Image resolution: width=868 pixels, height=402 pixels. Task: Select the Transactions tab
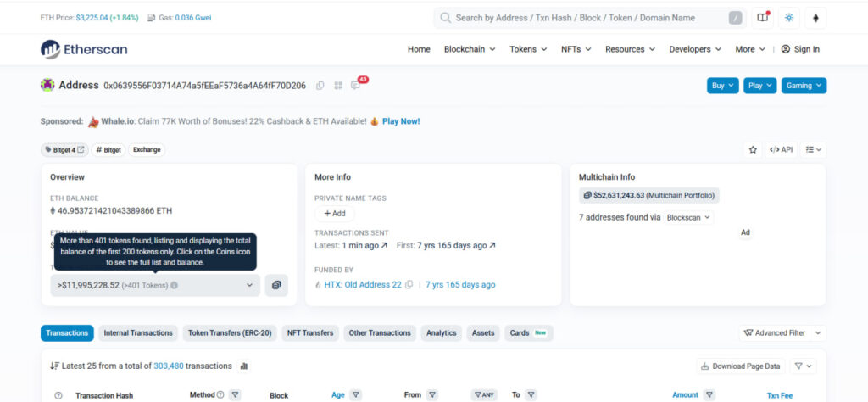click(x=67, y=332)
